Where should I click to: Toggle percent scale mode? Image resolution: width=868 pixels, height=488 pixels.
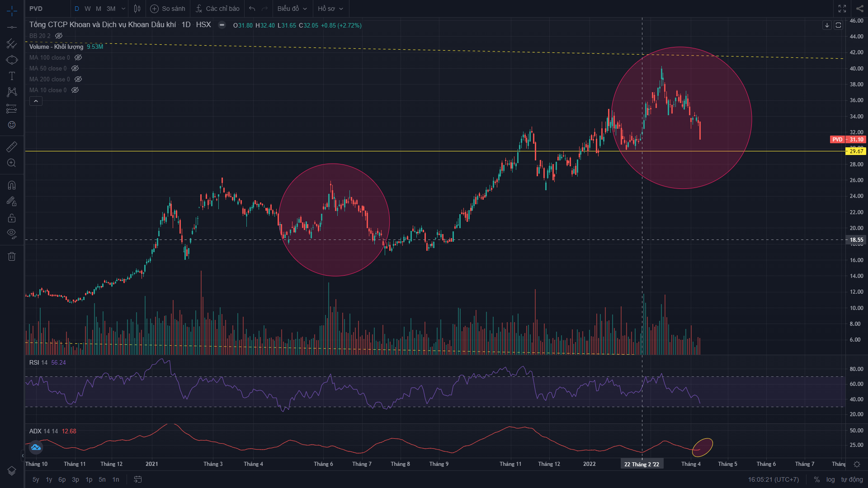click(817, 479)
